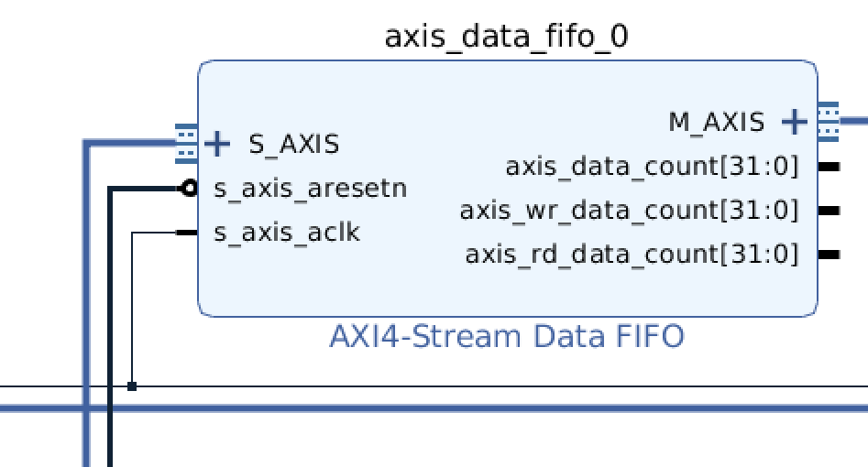This screenshot has width=868, height=467.
Task: Click the M_AXIS port label
Action: (716, 122)
